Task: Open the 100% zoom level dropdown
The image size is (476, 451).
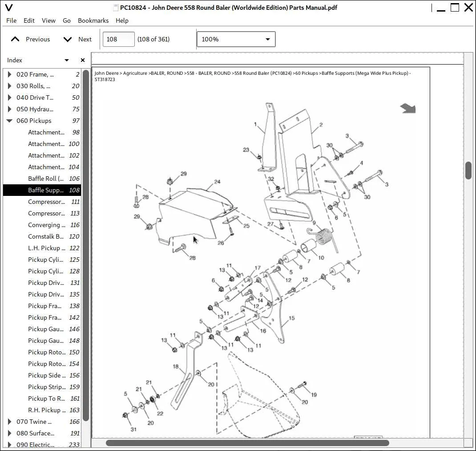Action: click(x=236, y=39)
